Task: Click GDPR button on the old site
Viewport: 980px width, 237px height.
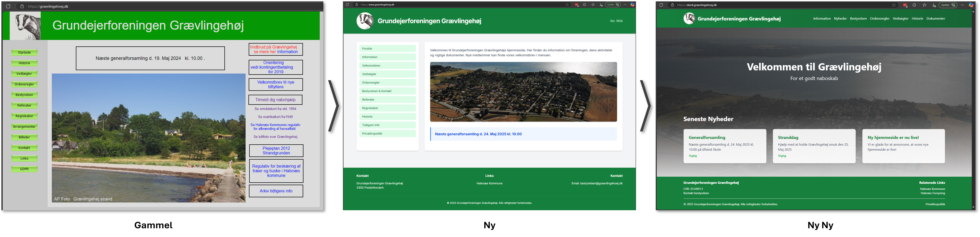Action: click(x=24, y=169)
